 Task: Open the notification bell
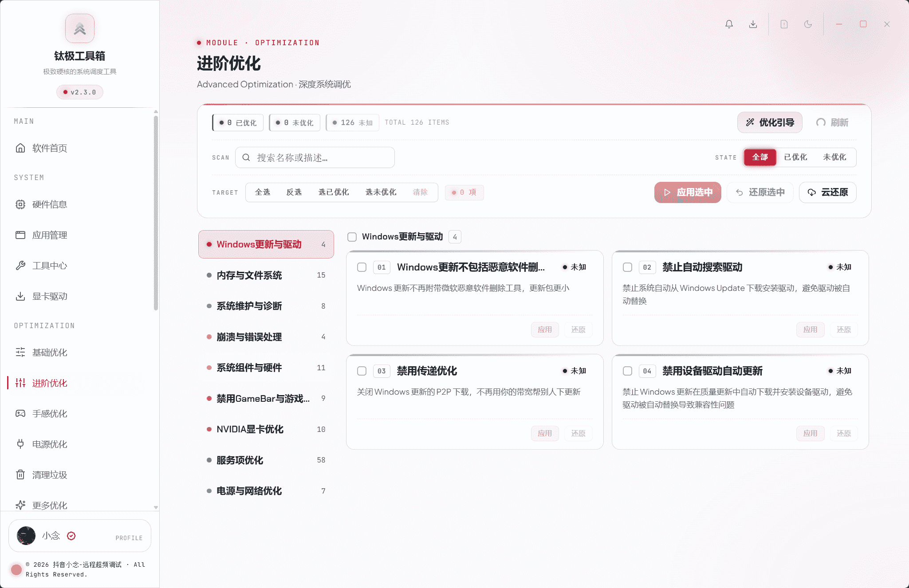729,24
